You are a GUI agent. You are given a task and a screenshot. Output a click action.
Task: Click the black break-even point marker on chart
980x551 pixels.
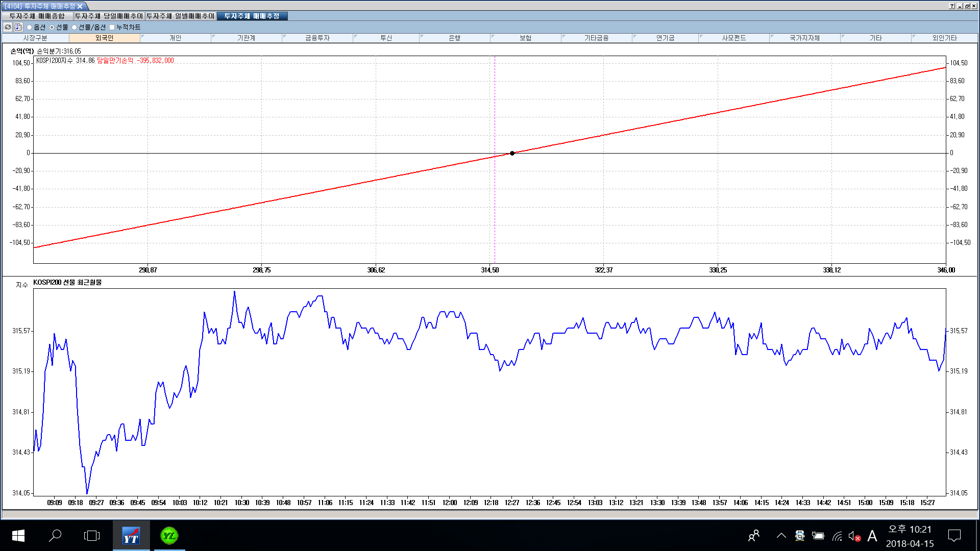point(512,153)
